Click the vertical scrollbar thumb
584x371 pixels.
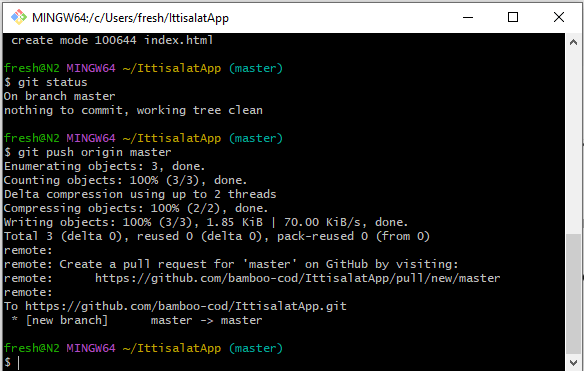(x=573, y=294)
